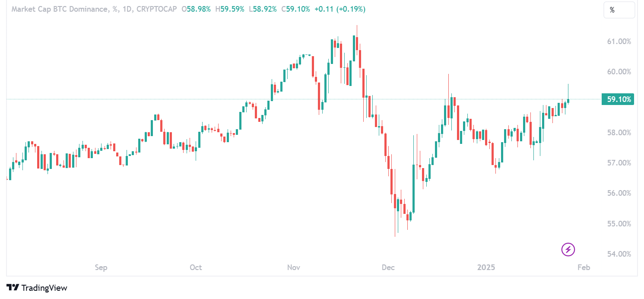644x299 pixels.
Task: Click the Feb label on time axis
Action: (584, 267)
